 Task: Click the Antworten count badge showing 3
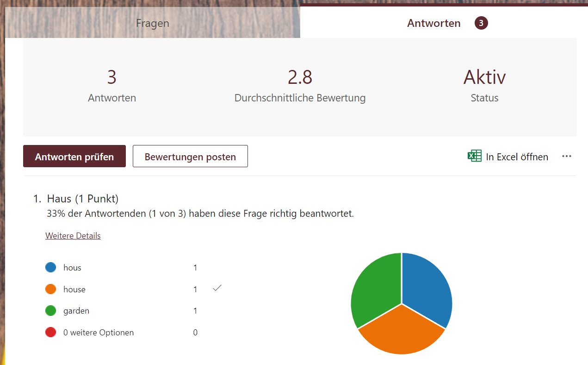tap(481, 23)
